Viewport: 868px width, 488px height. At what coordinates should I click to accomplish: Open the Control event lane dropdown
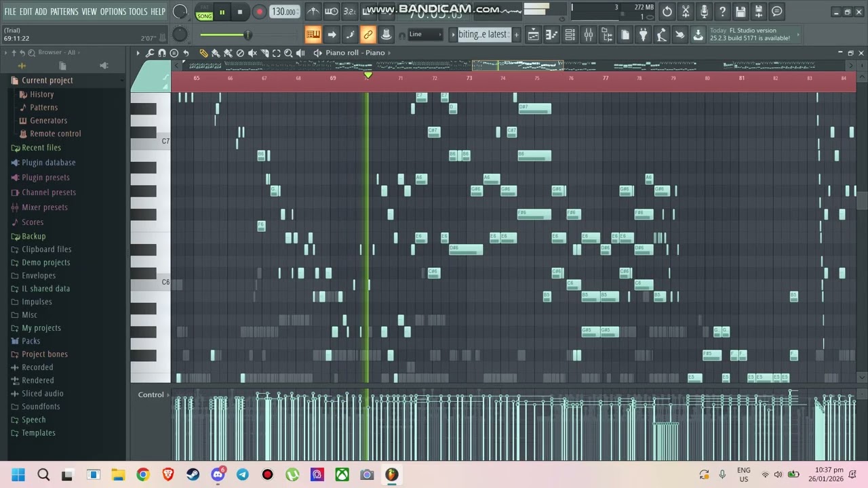[x=153, y=394]
